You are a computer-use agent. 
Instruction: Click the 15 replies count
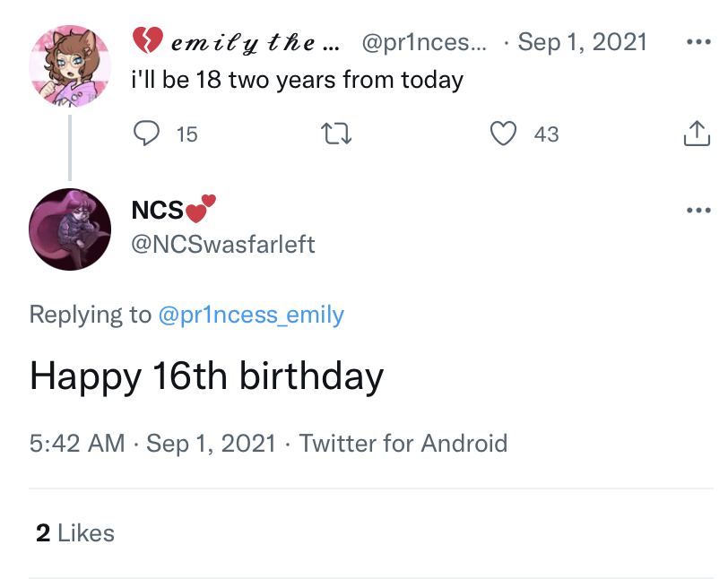coord(186,134)
